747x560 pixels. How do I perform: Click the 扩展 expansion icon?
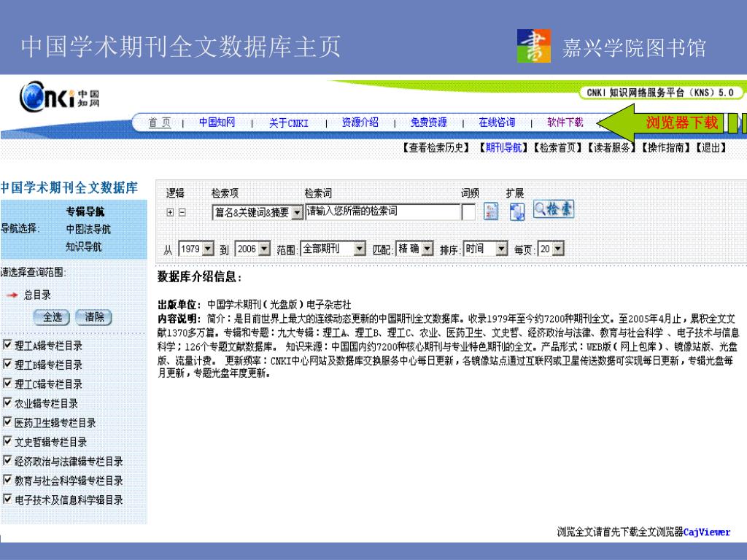(x=517, y=211)
